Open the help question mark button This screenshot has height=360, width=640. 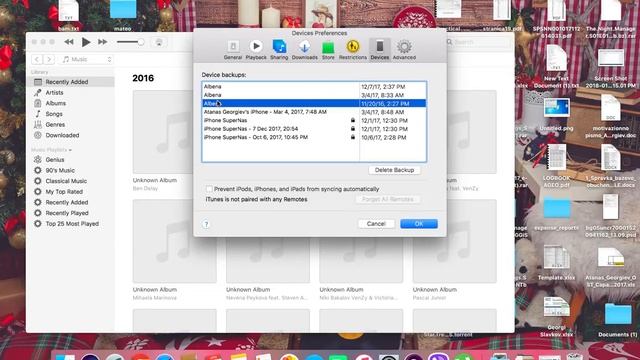click(206, 224)
